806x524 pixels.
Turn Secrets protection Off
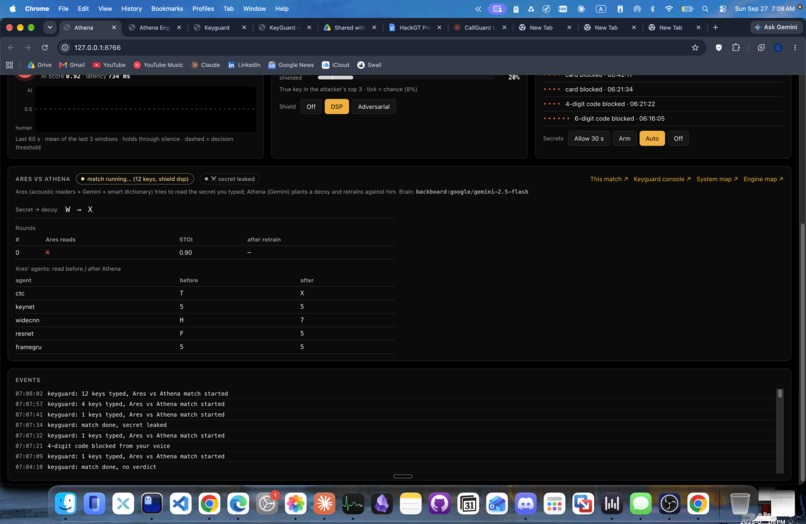point(678,138)
